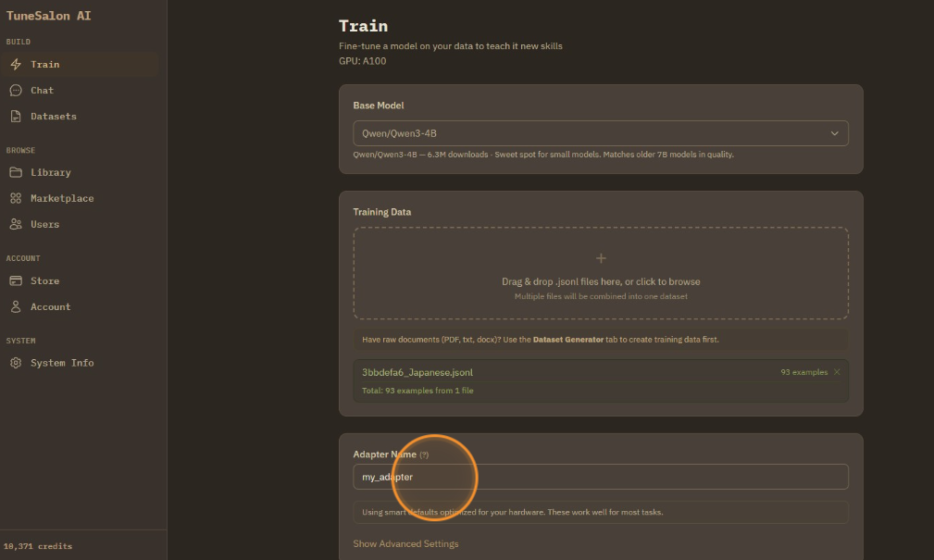Click the Account person icon
The width and height of the screenshot is (934, 560).
coord(16,306)
